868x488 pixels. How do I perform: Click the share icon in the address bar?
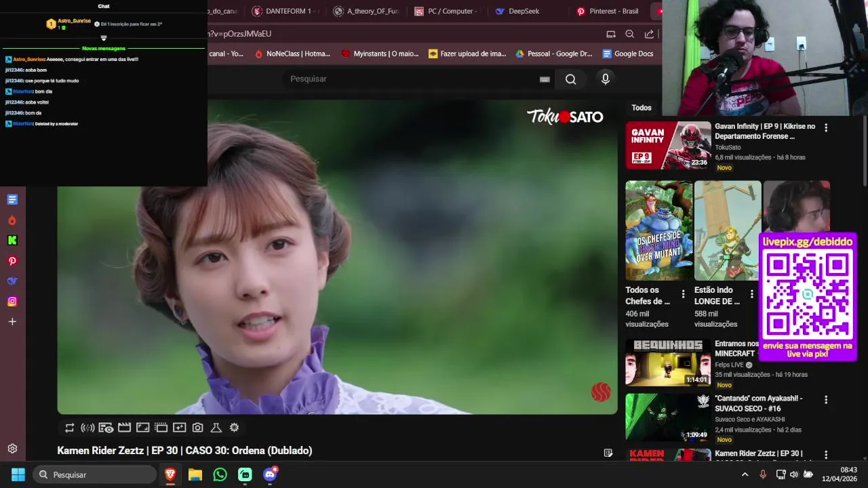click(649, 34)
